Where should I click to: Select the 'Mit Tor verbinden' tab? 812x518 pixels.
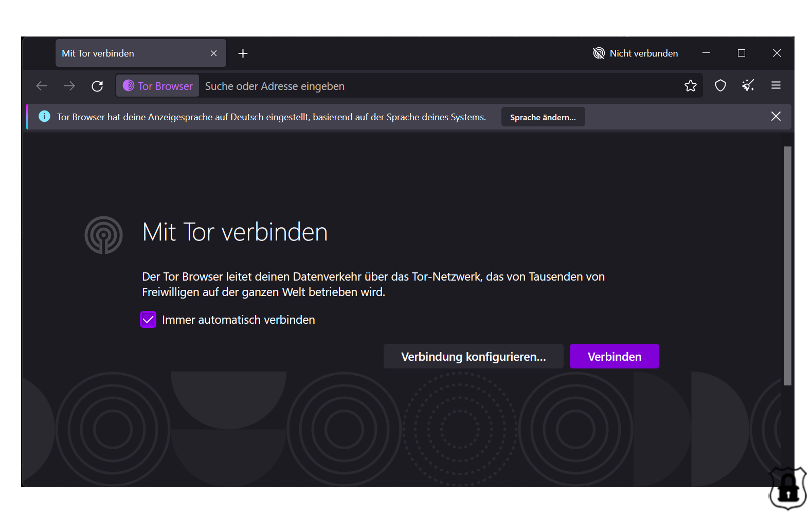[140, 53]
